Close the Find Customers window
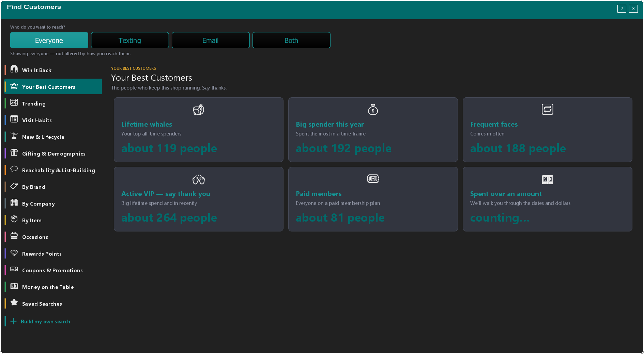 click(633, 9)
